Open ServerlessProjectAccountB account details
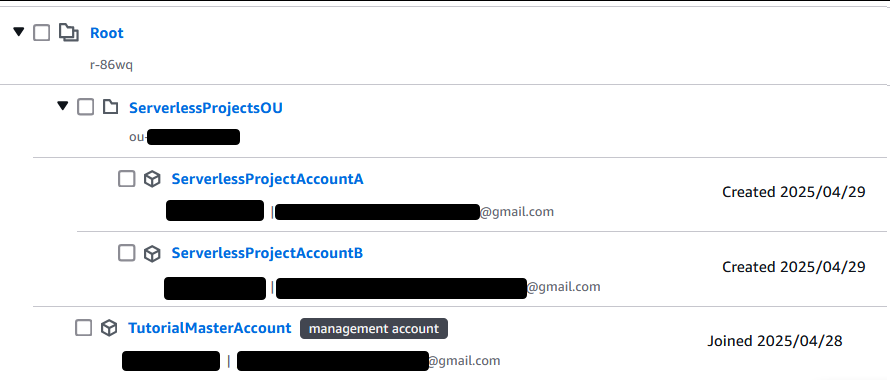 tap(267, 253)
